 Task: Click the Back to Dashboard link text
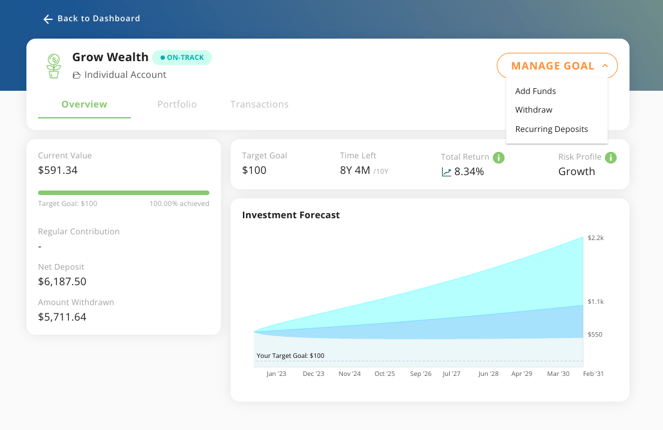pyautogui.click(x=98, y=19)
